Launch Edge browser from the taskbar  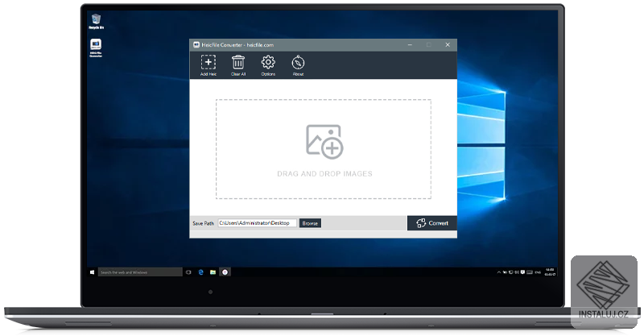200,272
